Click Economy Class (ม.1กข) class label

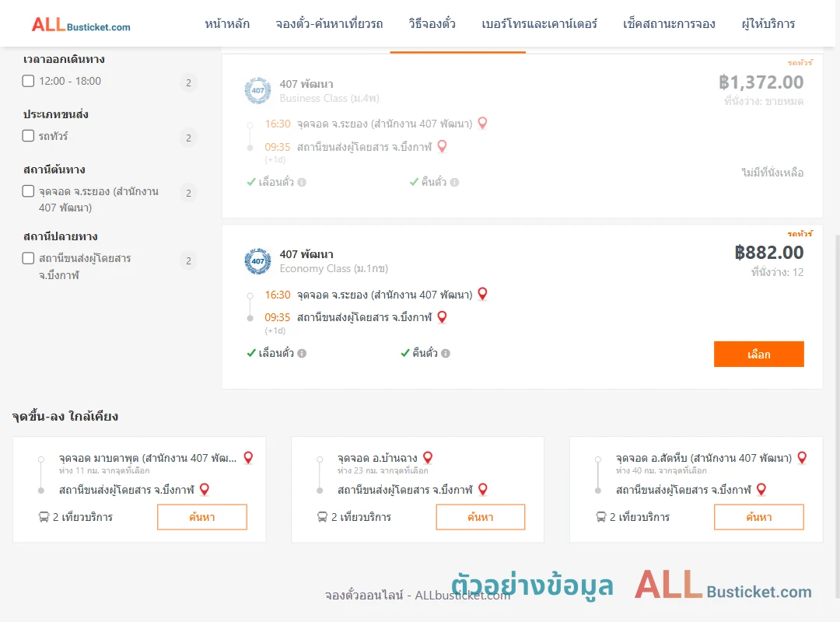point(334,268)
